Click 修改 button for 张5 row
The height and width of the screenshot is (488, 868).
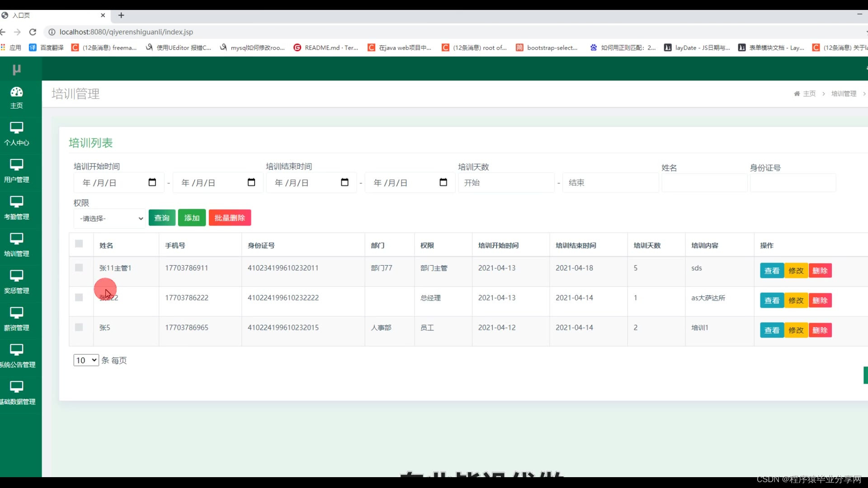pyautogui.click(x=796, y=330)
